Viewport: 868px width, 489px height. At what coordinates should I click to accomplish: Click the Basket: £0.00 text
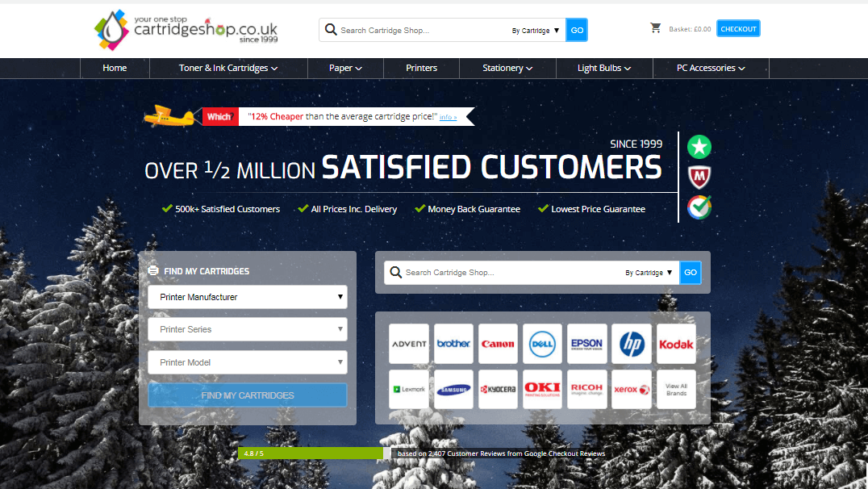[x=690, y=29]
